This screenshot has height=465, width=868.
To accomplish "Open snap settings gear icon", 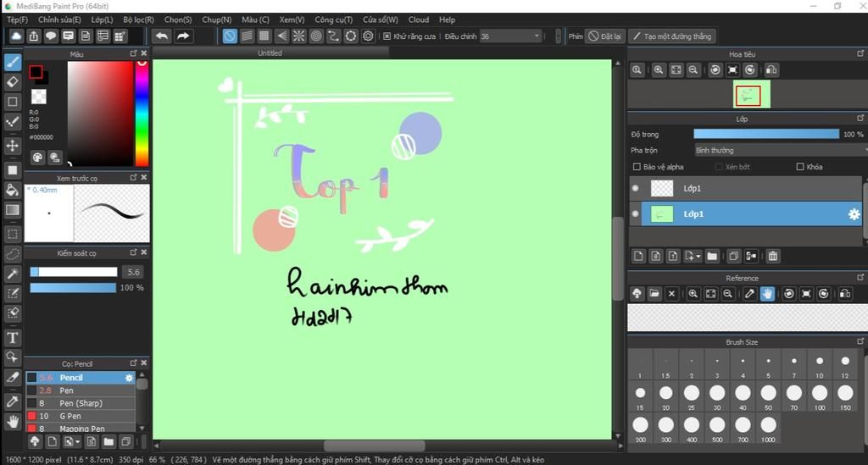I will (x=368, y=36).
